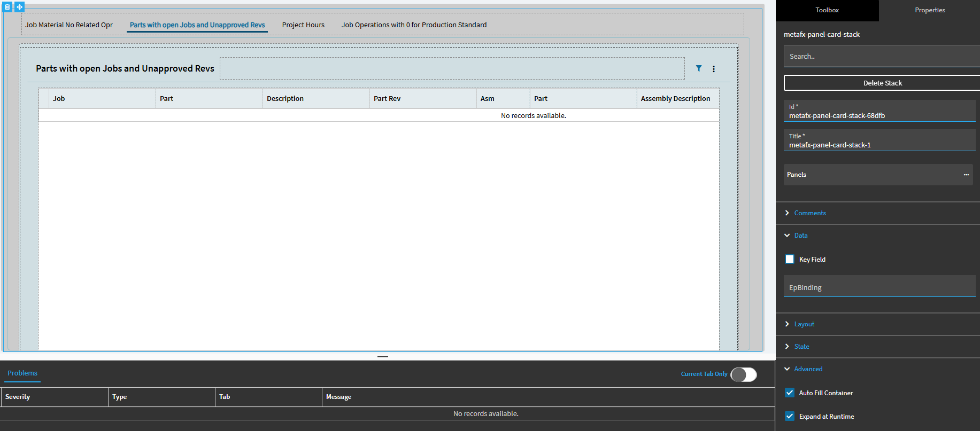Click the Part Rev column header
The width and height of the screenshot is (980, 431).
pyautogui.click(x=423, y=98)
